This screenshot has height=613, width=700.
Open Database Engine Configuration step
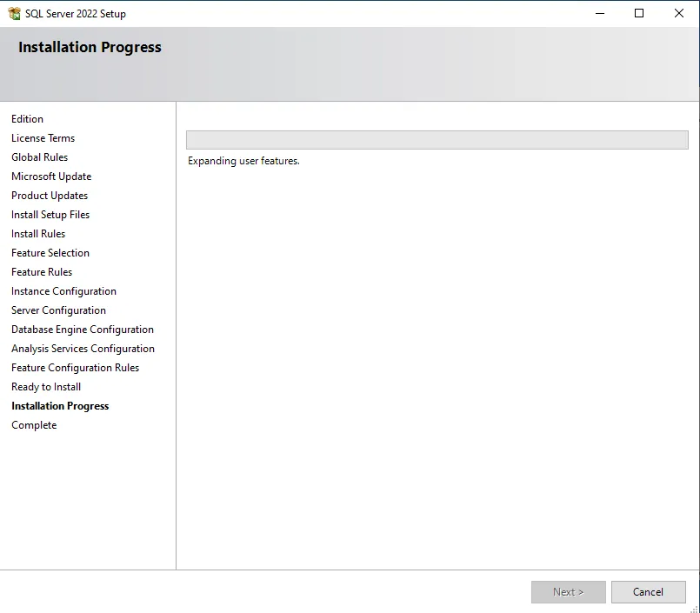pos(83,330)
